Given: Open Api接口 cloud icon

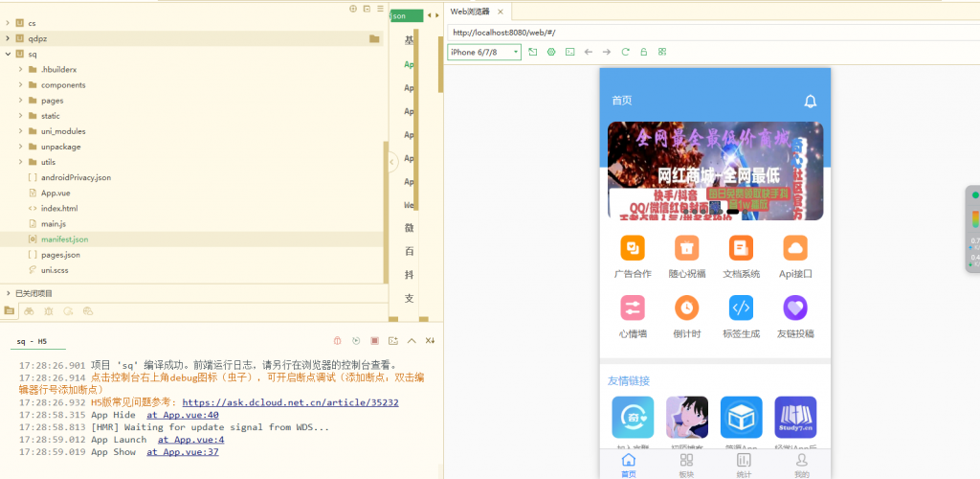Looking at the screenshot, I should pos(795,248).
